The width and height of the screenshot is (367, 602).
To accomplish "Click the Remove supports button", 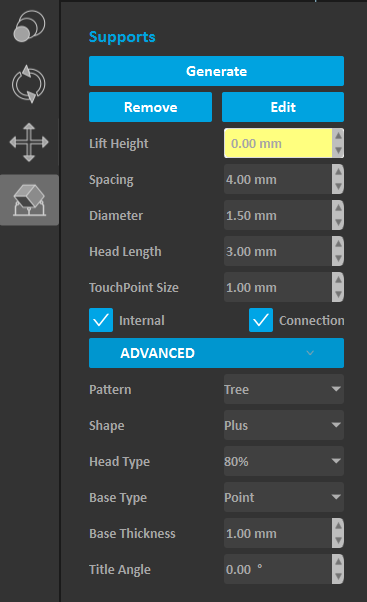I will click(x=150, y=107).
